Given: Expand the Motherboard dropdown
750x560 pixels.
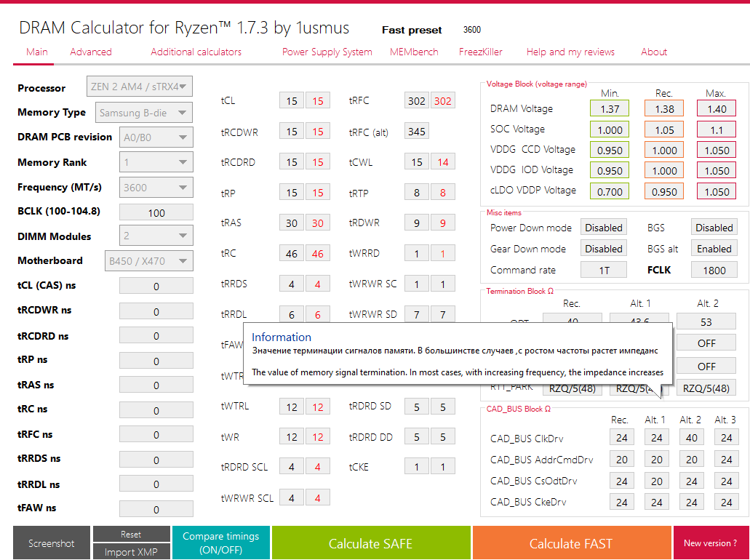Looking at the screenshot, I should tap(148, 260).
